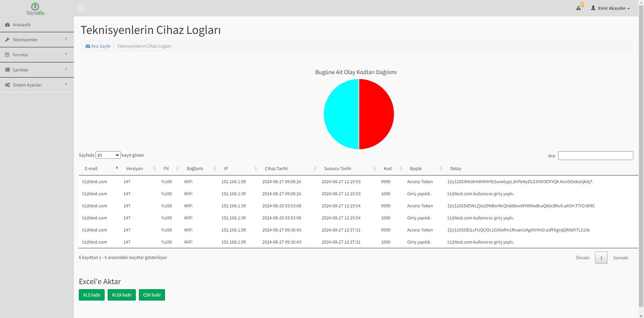Image resolution: width=644 pixels, height=318 pixels.
Task: Sort table by Kod column
Action: 387,169
